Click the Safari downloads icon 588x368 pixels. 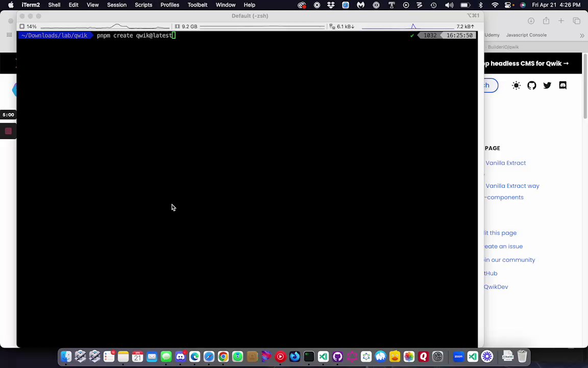[x=531, y=21]
